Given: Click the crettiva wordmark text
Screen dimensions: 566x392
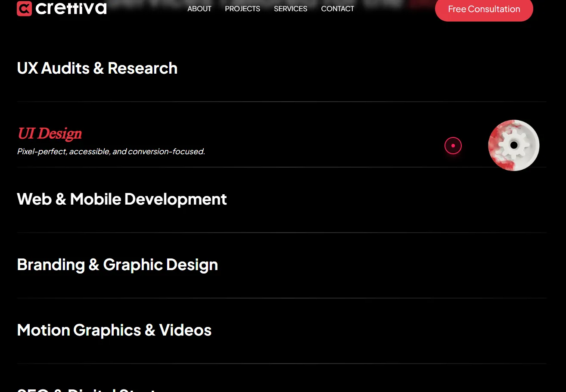Looking at the screenshot, I should click(x=71, y=9).
